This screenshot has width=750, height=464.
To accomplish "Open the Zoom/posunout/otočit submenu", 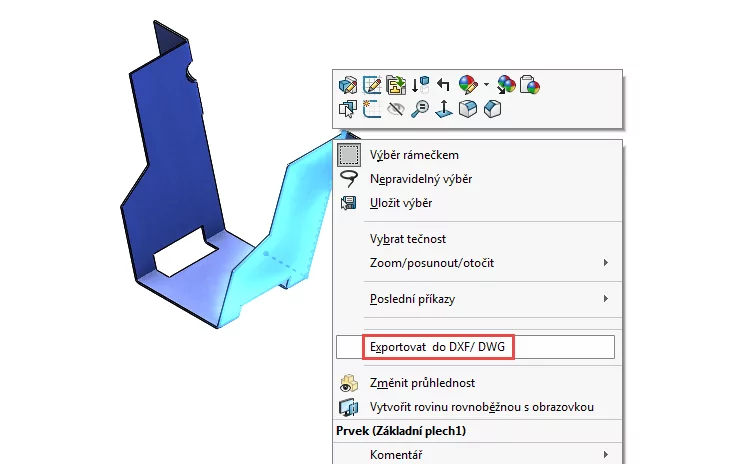I will pyautogui.click(x=478, y=263).
